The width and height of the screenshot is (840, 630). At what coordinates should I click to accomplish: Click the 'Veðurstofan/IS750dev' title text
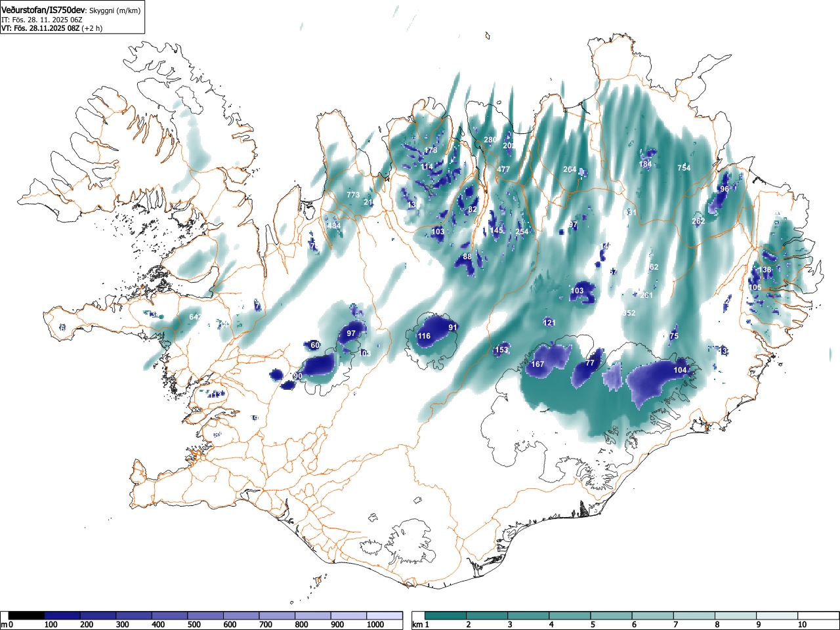(x=43, y=10)
